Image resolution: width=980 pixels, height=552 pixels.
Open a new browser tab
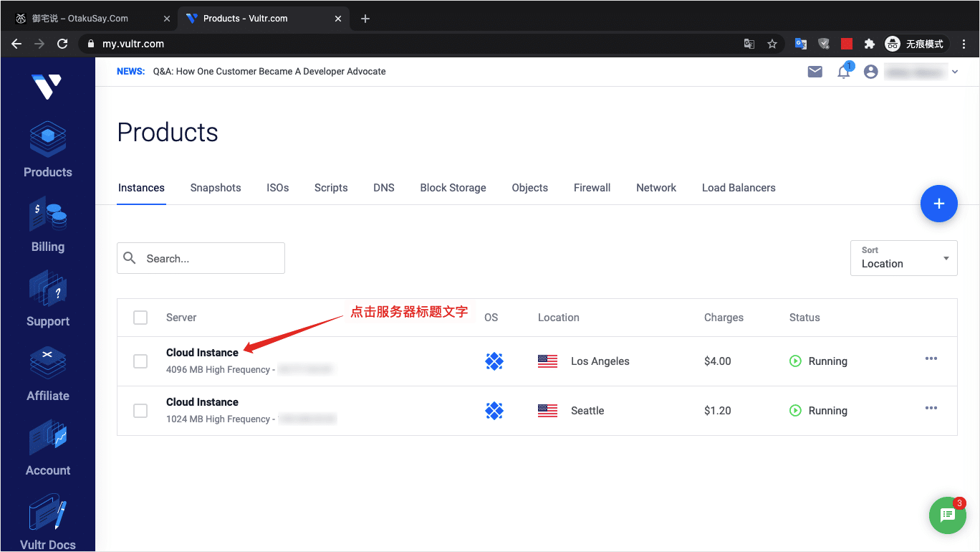pyautogui.click(x=365, y=19)
